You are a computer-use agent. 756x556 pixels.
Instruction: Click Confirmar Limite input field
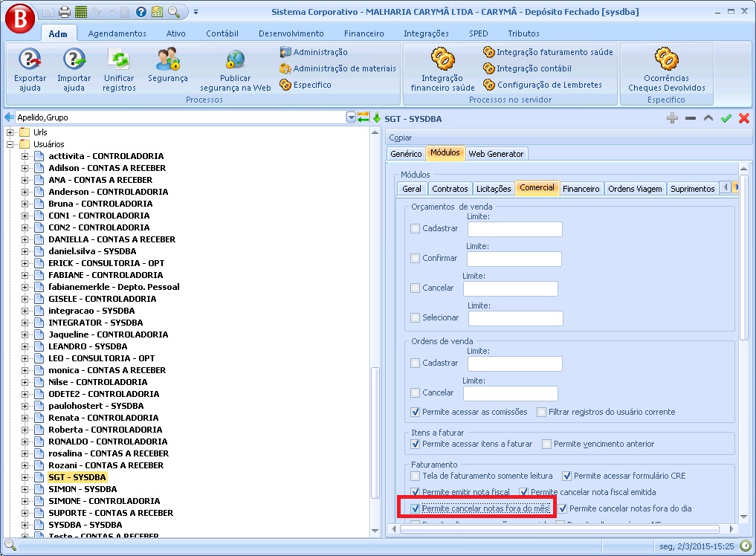tap(514, 259)
